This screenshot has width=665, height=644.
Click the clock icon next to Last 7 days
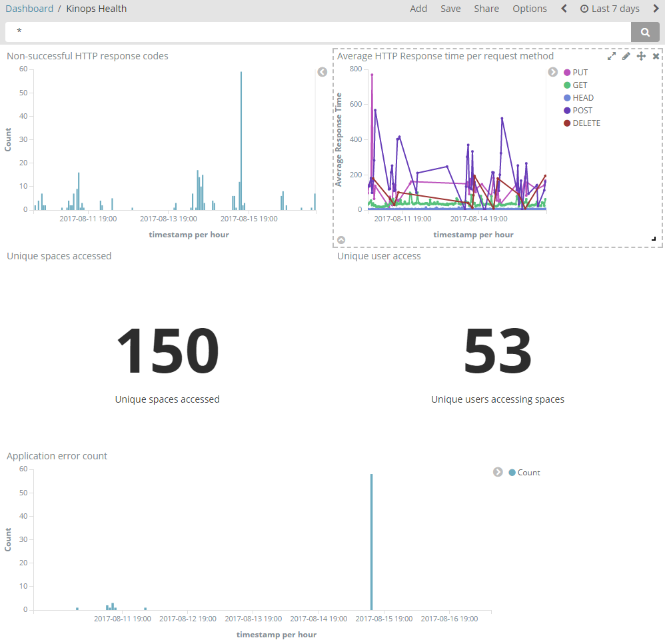(x=585, y=8)
